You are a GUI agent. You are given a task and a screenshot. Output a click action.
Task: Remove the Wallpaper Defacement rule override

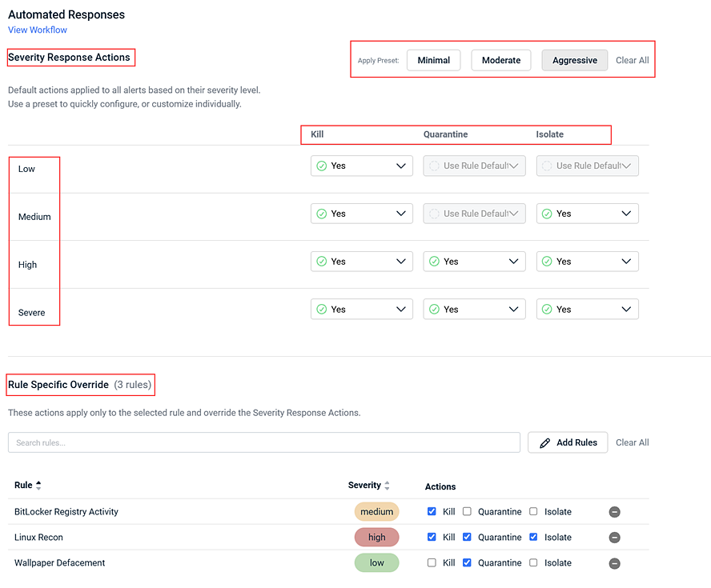click(614, 563)
